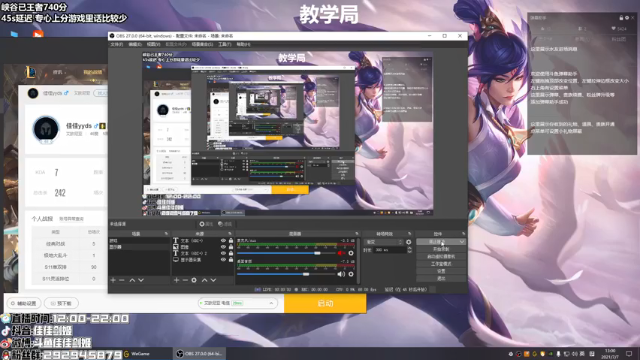Toggle Studio Mode (工作室模式) in OBS
The width and height of the screenshot is (640, 360).
[x=441, y=264]
